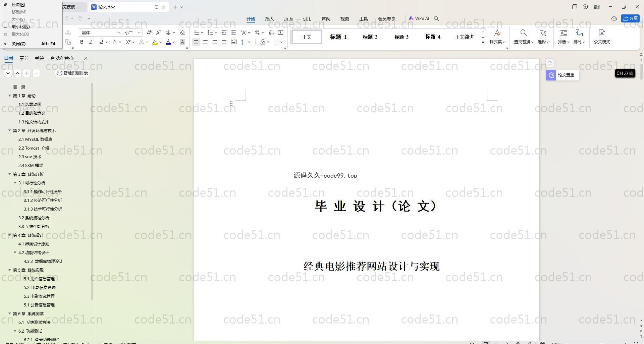Open the styles set icon

[497, 33]
